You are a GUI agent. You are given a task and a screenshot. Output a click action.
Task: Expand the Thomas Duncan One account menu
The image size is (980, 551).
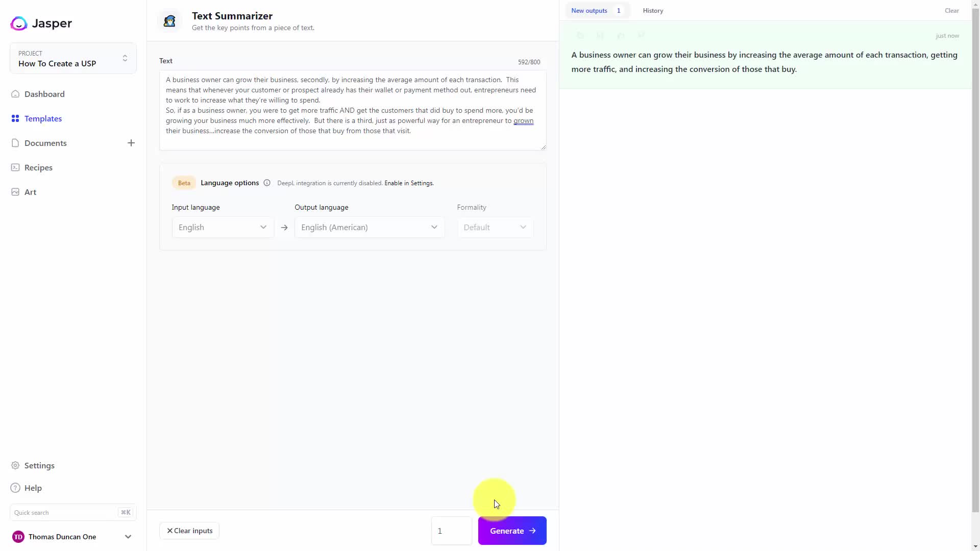[128, 537]
